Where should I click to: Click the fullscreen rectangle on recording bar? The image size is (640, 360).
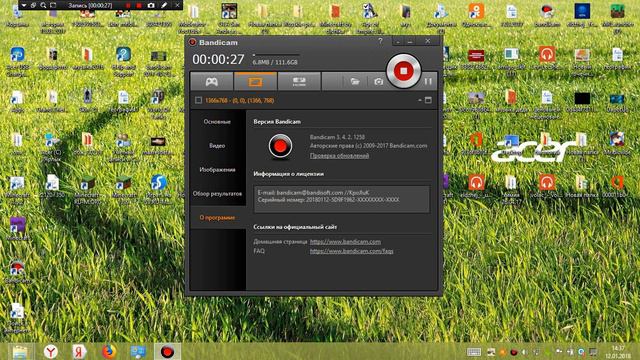53,5
